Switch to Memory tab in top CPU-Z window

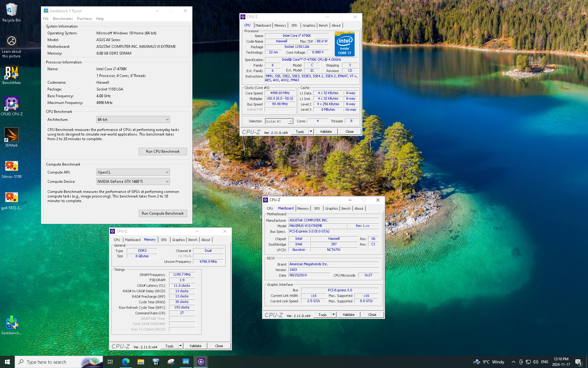(x=280, y=25)
